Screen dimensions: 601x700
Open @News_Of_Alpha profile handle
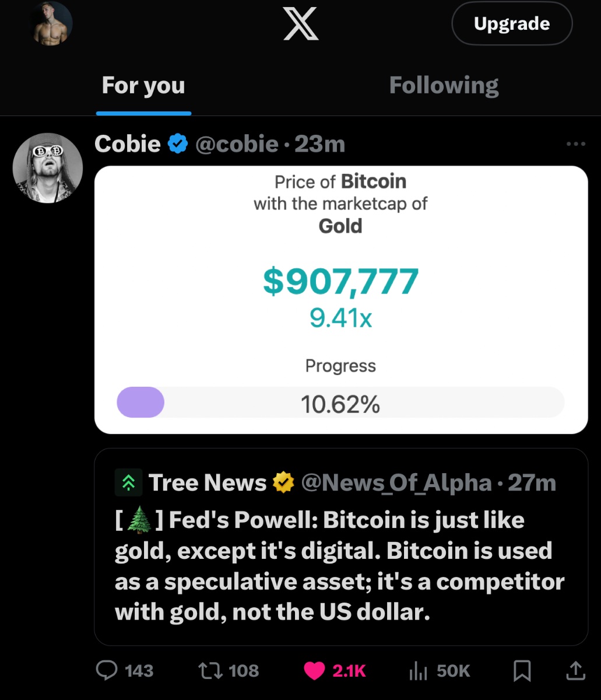coord(396,482)
